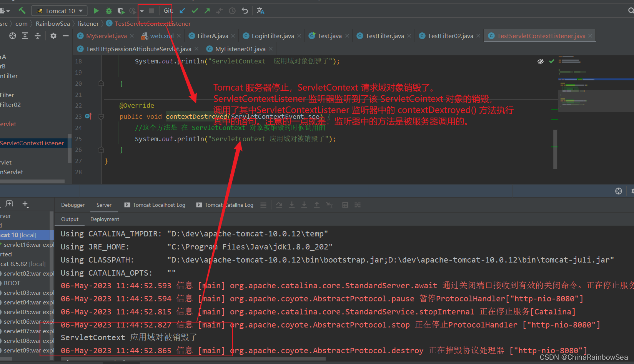Click the listener breadcrumb segment
The width and height of the screenshot is (634, 364).
(x=88, y=23)
